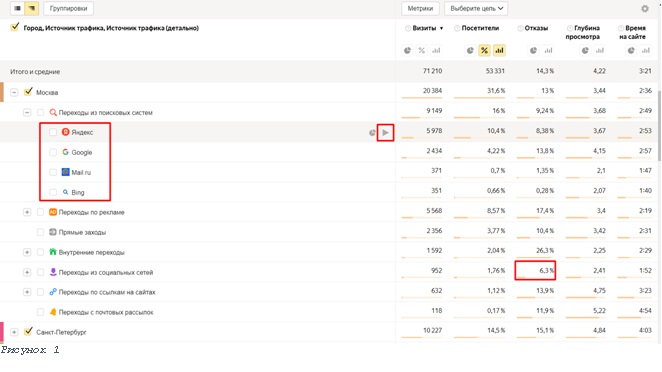Open the Выберите цель dropdown
The width and height of the screenshot is (662, 372).
tap(476, 8)
